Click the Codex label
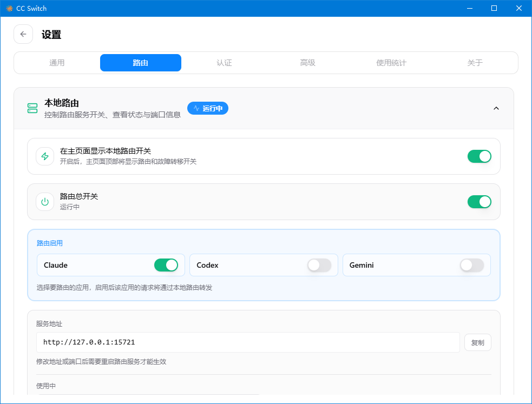 (207, 265)
